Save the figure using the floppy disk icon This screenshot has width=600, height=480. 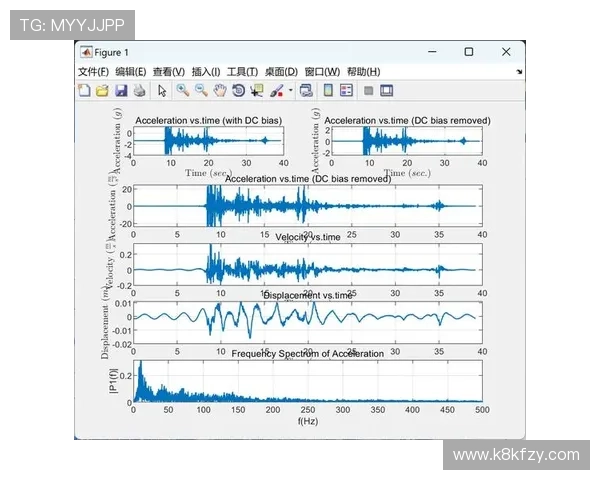point(121,90)
